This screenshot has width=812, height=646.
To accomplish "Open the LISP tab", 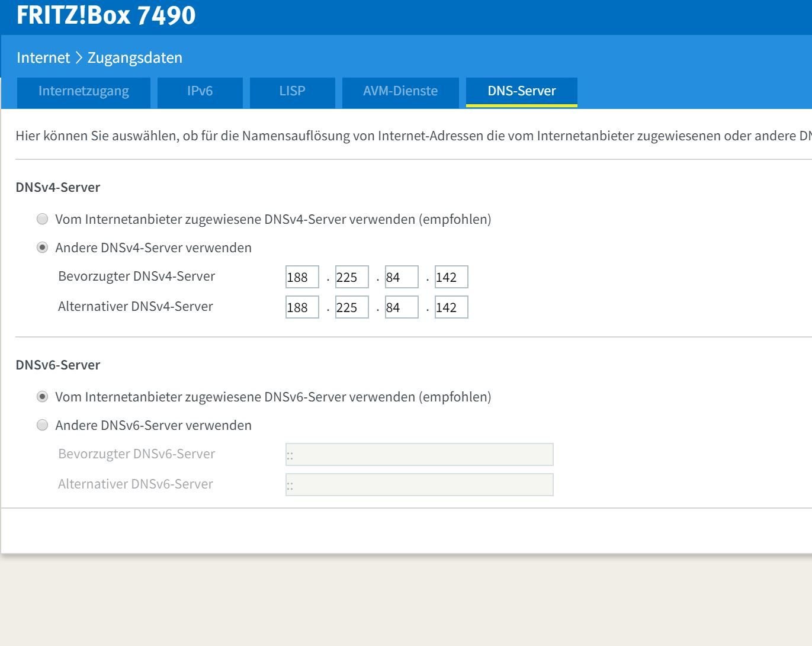I will 292,92.
